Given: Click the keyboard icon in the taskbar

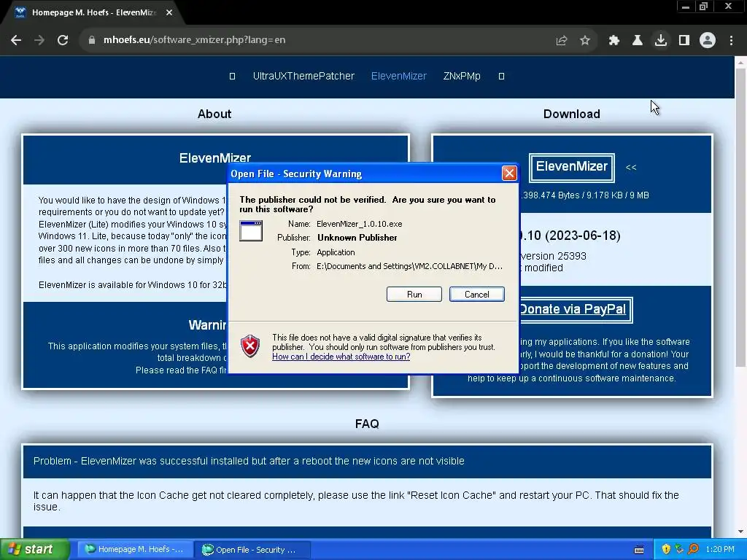Looking at the screenshot, I should 639,550.
